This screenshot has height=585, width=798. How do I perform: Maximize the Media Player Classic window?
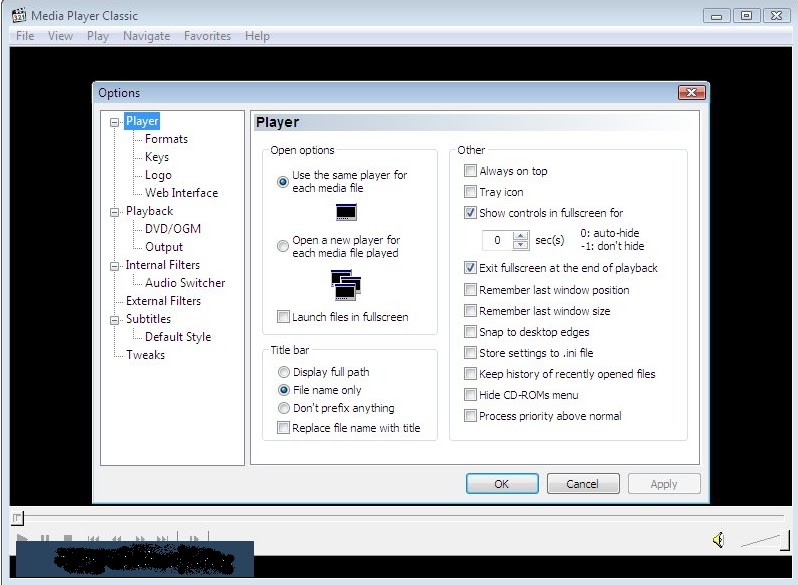tap(746, 16)
